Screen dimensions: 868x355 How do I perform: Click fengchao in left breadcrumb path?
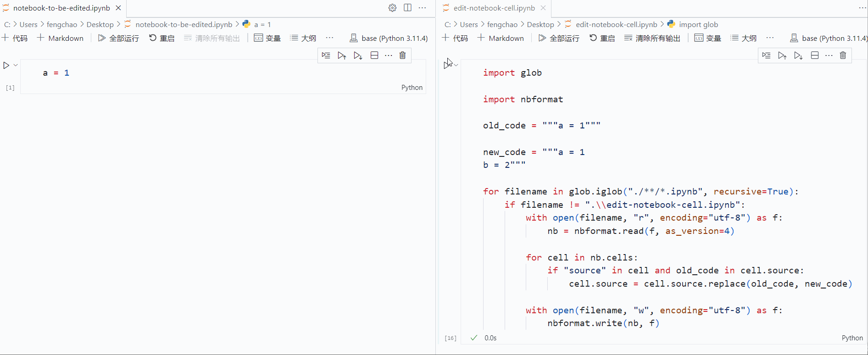point(62,24)
